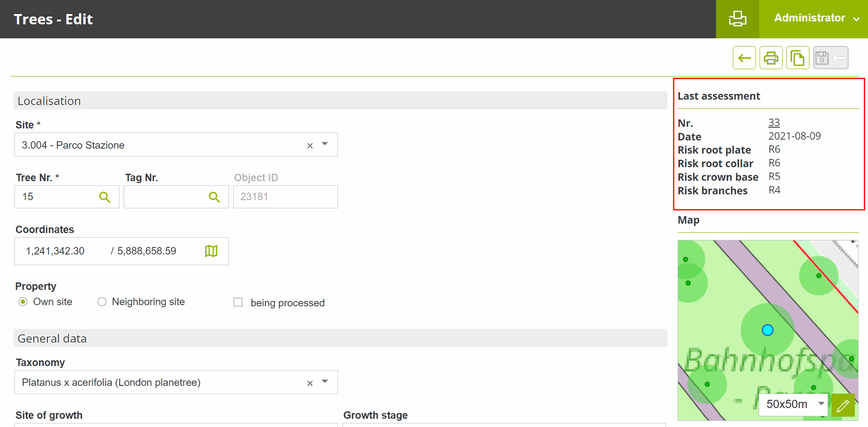
Task: Clear the selected Site value
Action: (310, 145)
